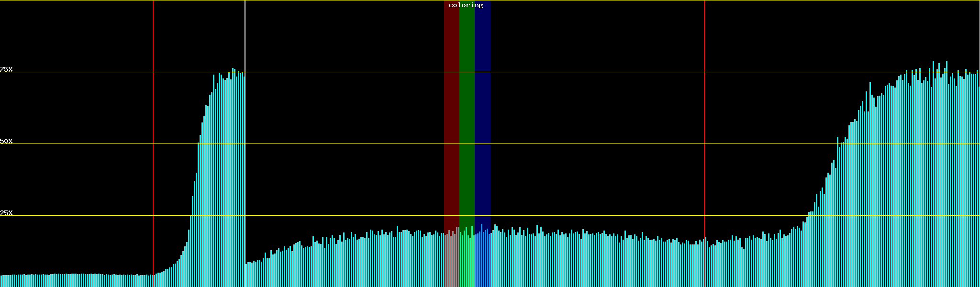The height and width of the screenshot is (287, 980).
Task: Select the dark blue coloring band
Action: coord(482,120)
